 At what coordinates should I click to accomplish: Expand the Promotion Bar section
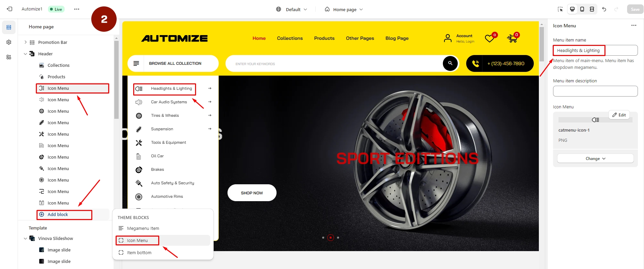pos(25,42)
